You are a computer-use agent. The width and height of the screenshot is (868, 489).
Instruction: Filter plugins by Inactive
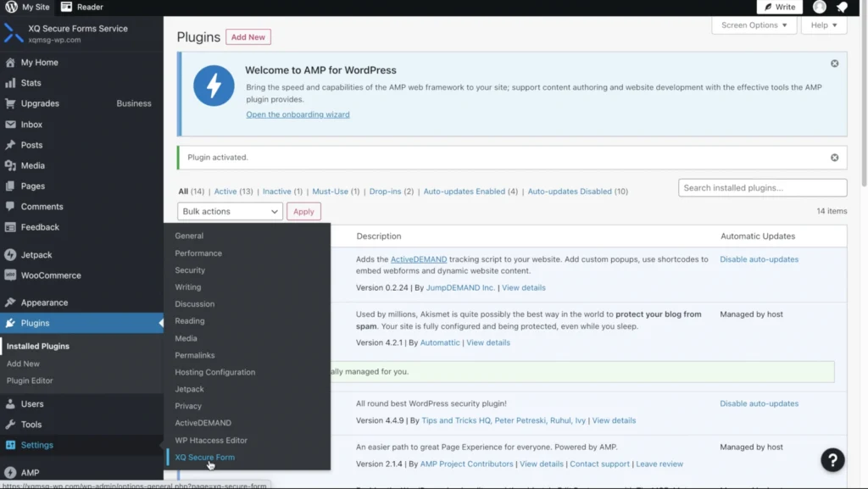point(277,192)
